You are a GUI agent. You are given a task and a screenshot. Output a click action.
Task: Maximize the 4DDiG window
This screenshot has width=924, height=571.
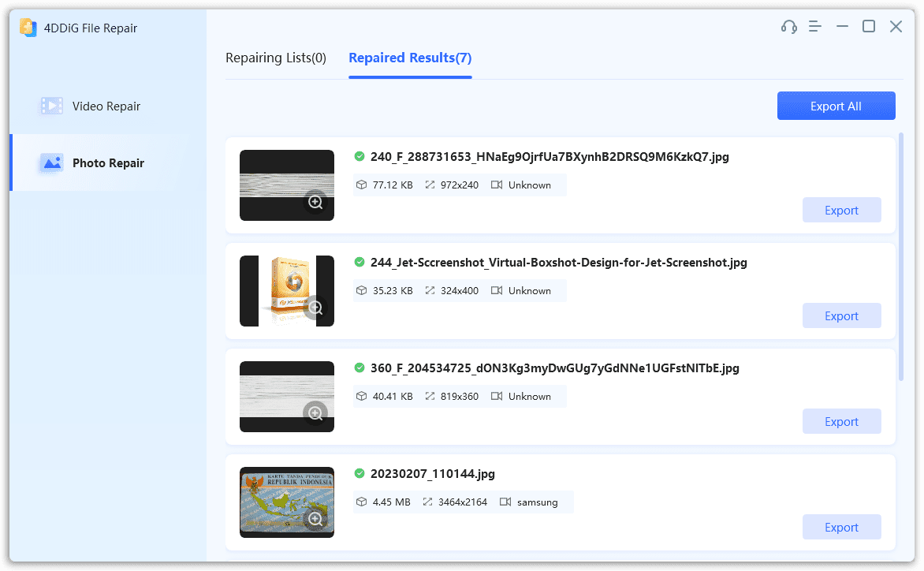(869, 27)
